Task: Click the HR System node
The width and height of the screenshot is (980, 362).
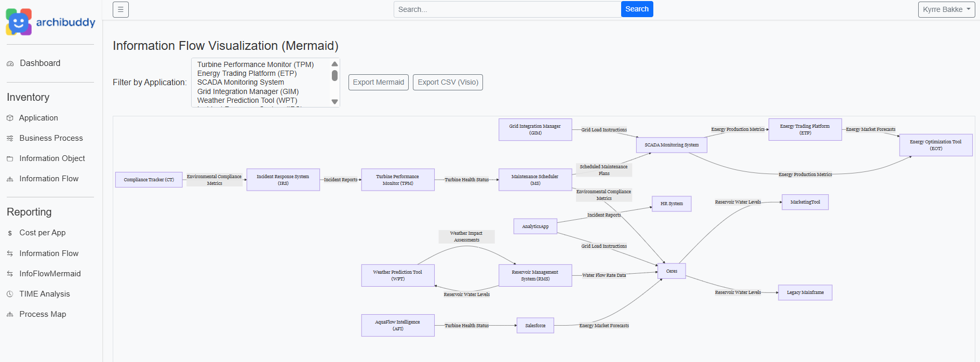Action: (672, 204)
